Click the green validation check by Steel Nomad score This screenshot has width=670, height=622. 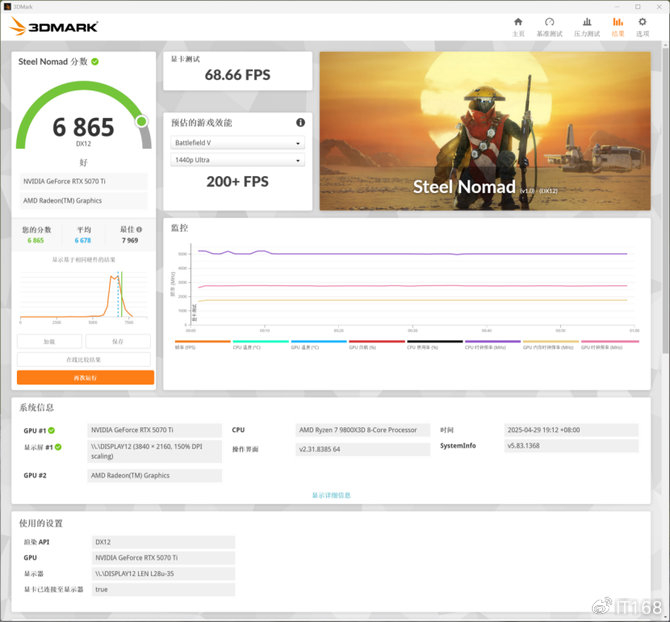(x=95, y=62)
